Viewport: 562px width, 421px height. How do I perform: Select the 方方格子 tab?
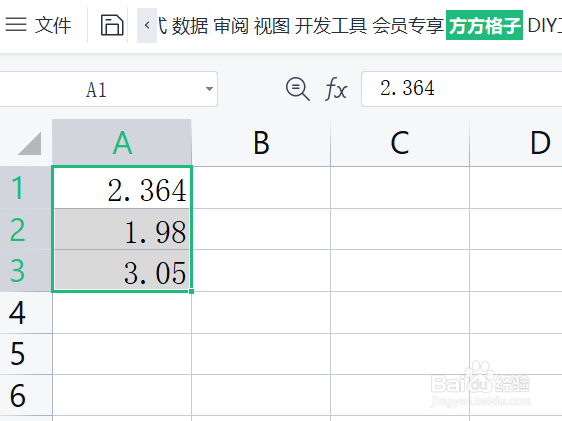(x=484, y=25)
